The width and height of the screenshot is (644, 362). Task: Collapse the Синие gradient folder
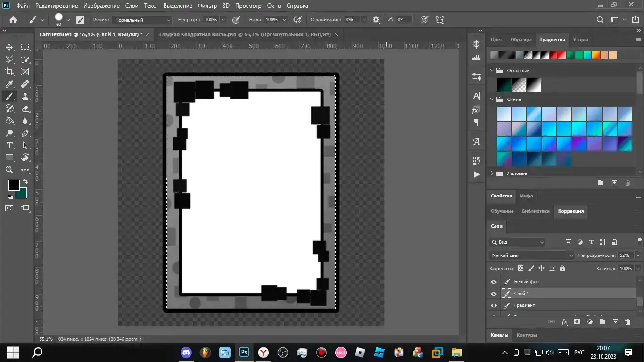click(492, 99)
